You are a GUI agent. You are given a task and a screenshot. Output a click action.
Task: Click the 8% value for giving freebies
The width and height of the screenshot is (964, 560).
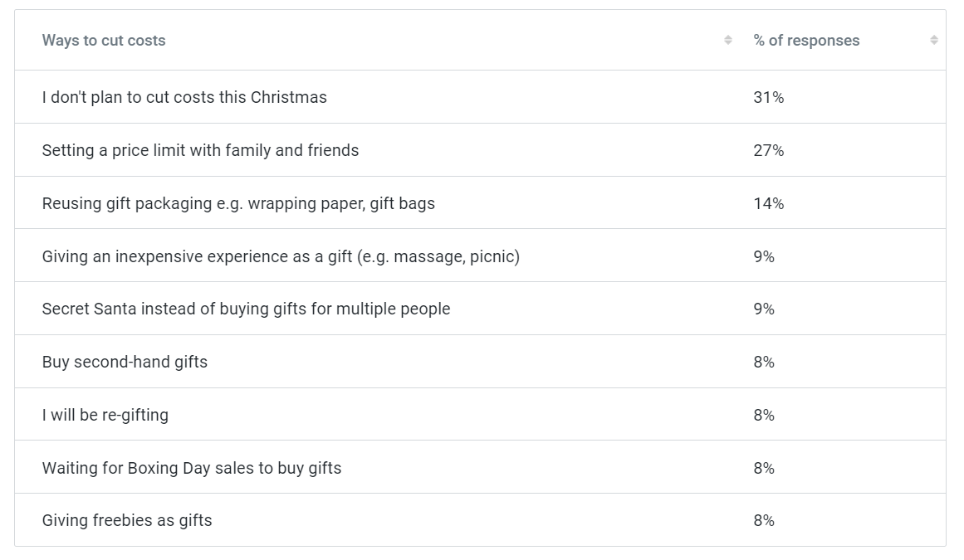(x=764, y=520)
